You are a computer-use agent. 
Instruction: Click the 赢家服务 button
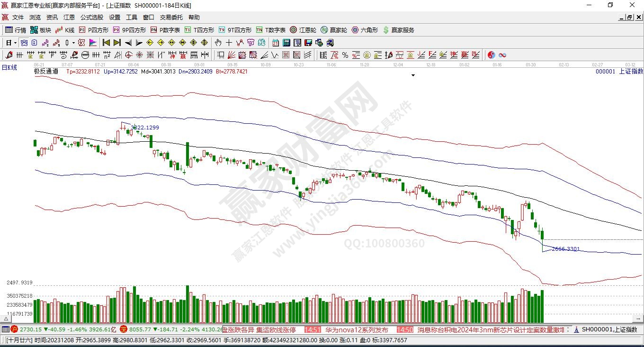(398, 30)
